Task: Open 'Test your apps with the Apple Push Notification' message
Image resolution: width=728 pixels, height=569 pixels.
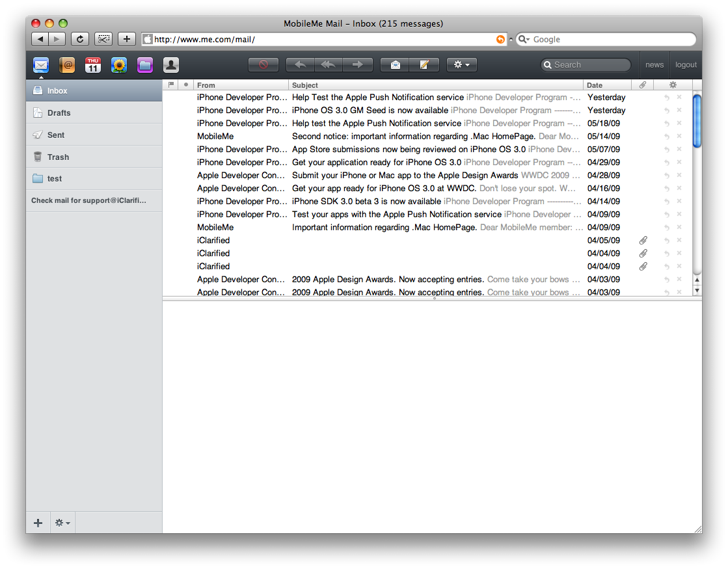Action: (x=427, y=215)
